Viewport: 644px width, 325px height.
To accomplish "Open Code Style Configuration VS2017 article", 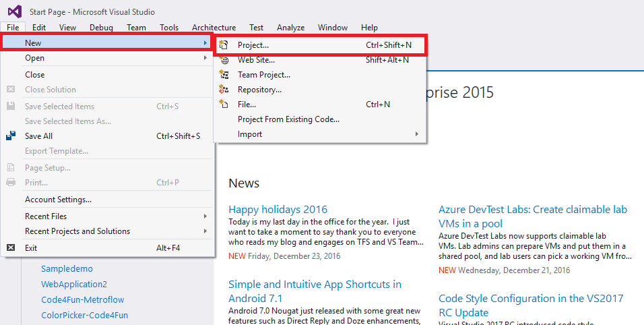I will pos(531,305).
